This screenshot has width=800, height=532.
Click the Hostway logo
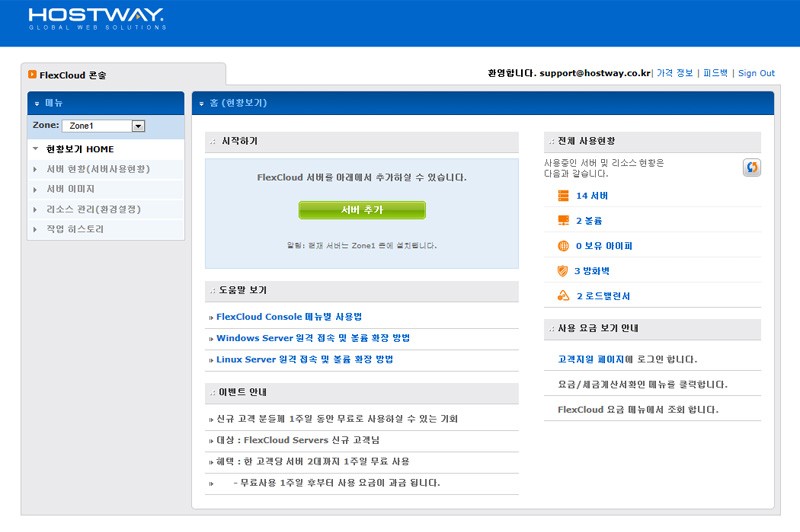click(97, 19)
